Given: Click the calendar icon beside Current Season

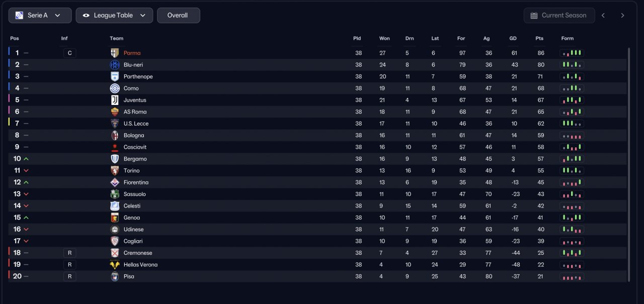Looking at the screenshot, I should 534,16.
